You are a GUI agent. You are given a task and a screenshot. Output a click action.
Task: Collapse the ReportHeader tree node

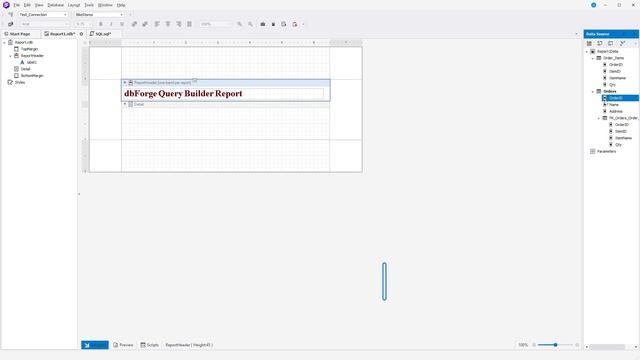click(11, 56)
